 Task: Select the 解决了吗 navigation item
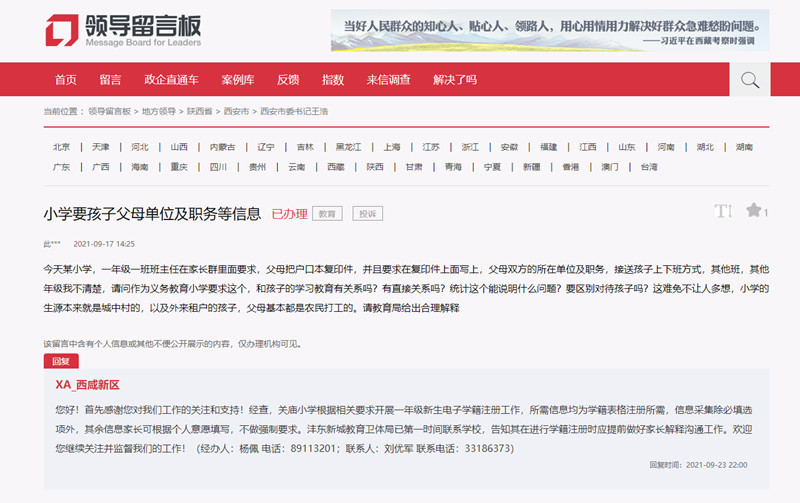[455, 80]
